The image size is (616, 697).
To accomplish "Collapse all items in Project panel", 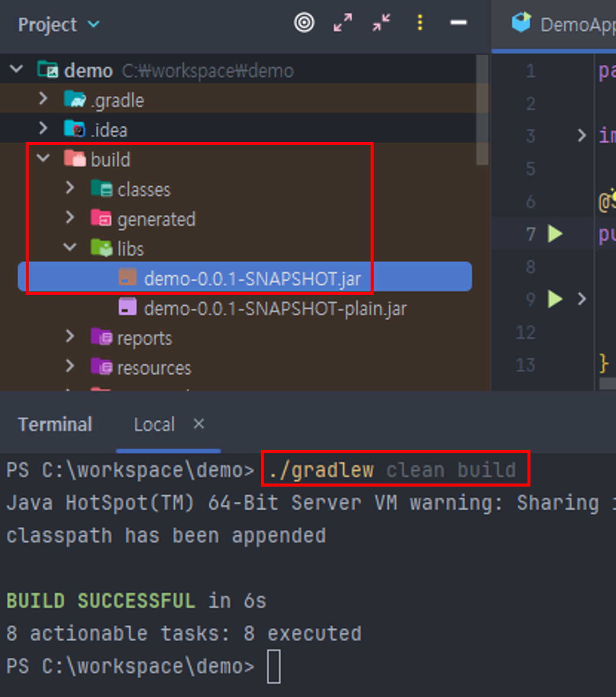I will 381,22.
